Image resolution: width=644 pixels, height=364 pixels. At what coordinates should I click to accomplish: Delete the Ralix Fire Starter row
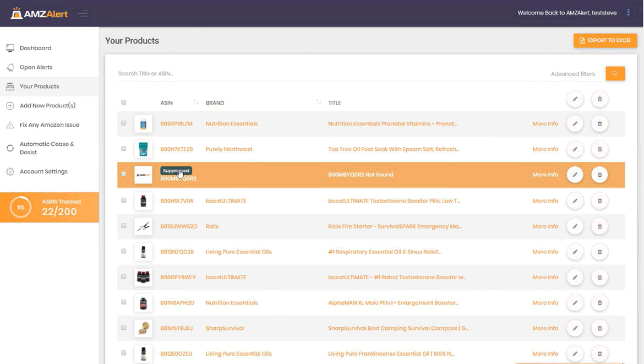tap(599, 226)
